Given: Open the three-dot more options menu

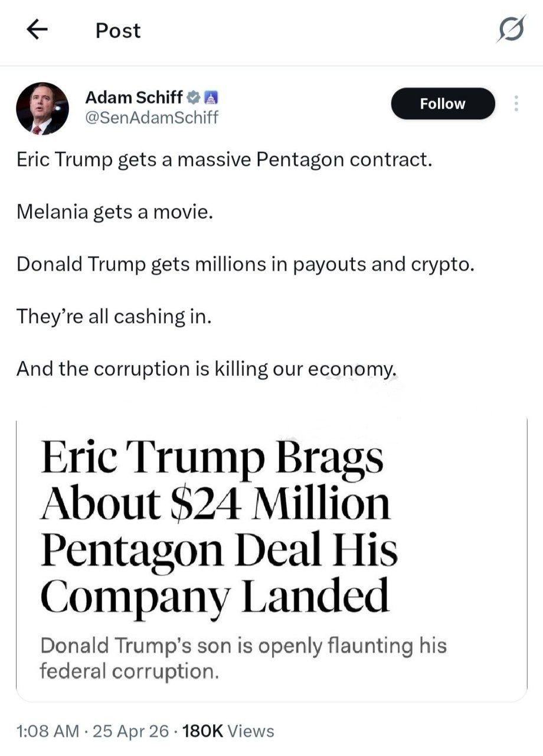Looking at the screenshot, I should coord(516,104).
